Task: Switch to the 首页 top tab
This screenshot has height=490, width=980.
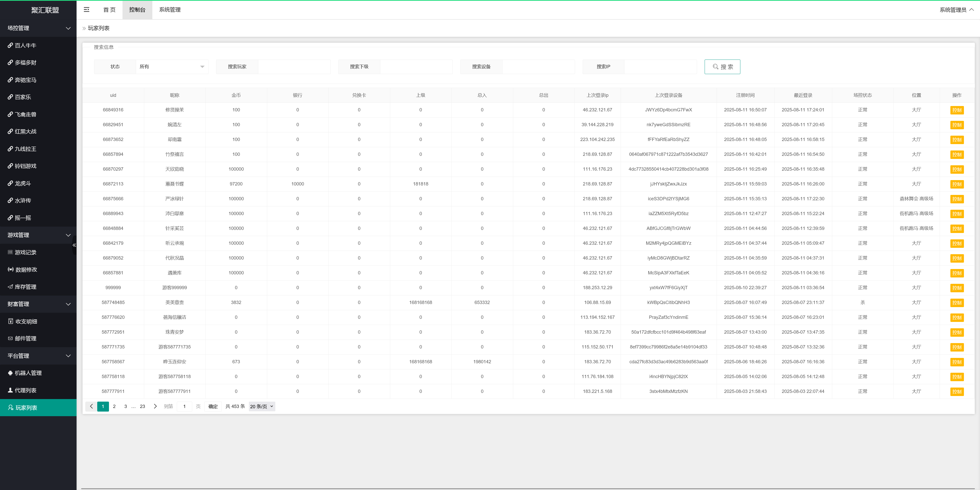Action: (109, 9)
